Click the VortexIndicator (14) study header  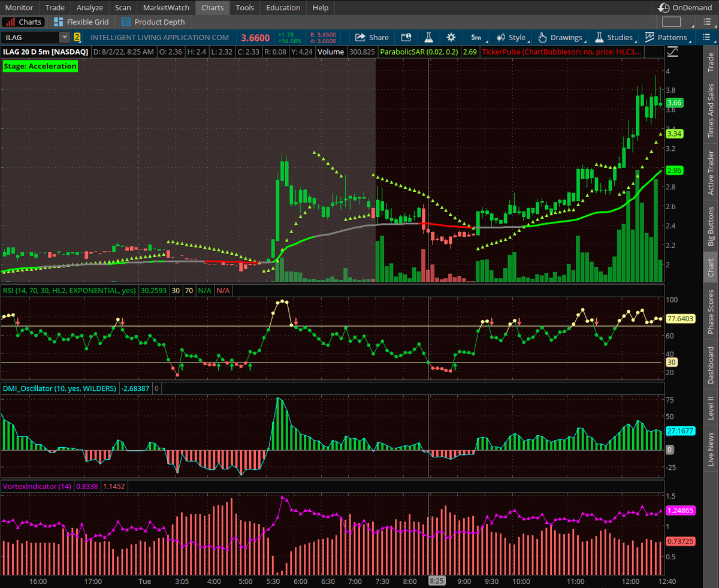coord(37,486)
